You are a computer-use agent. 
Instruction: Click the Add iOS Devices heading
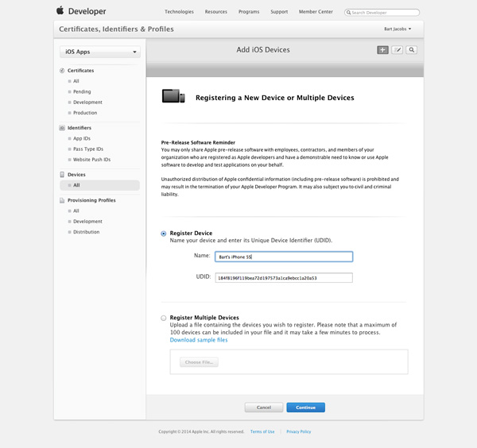pyautogui.click(x=263, y=50)
